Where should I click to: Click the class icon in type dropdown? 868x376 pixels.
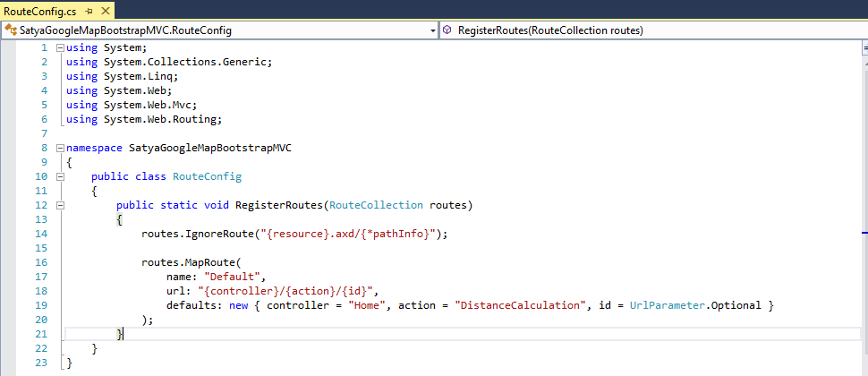click(11, 30)
